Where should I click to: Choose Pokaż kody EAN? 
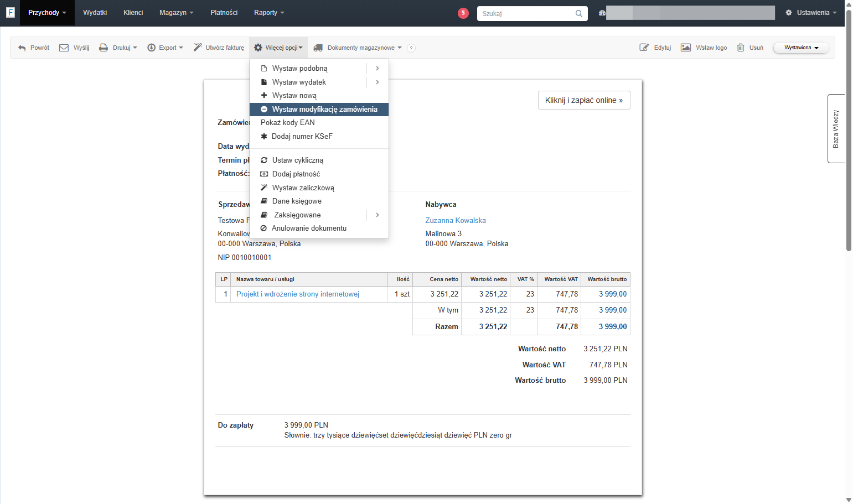click(319, 123)
